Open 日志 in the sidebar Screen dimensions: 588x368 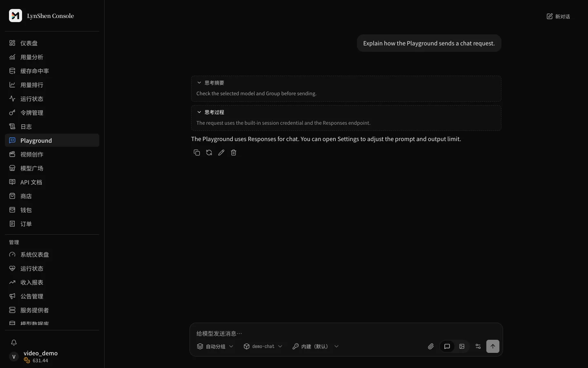click(52, 126)
